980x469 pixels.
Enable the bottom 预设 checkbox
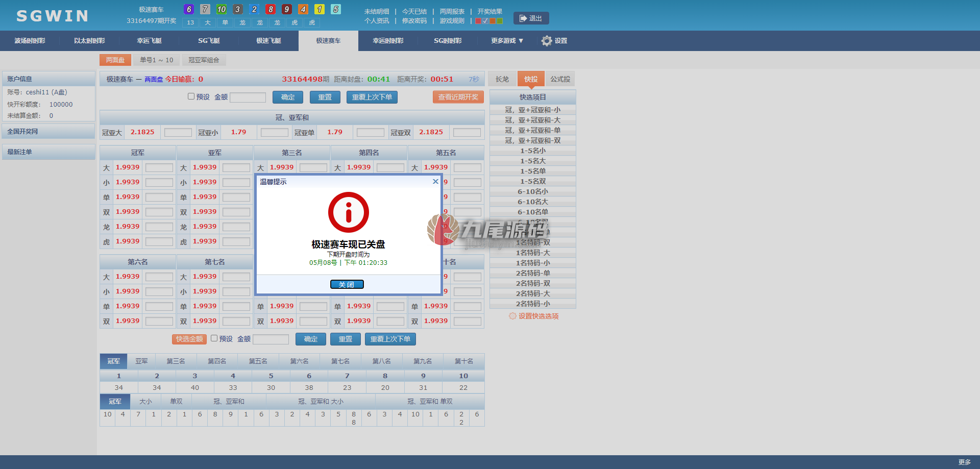[x=214, y=338]
